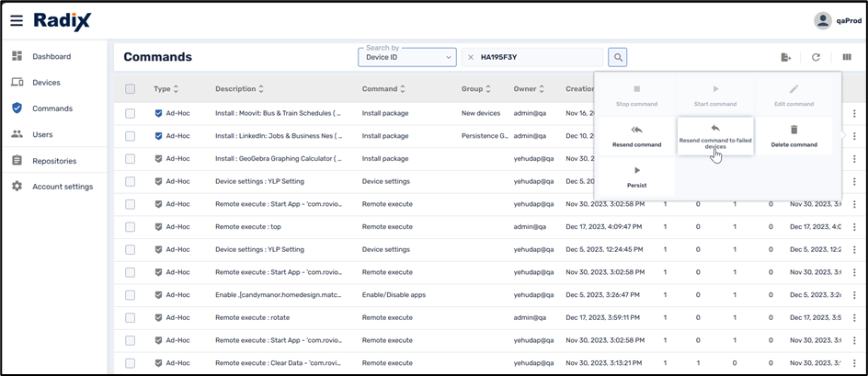The width and height of the screenshot is (868, 376).
Task: Click Resend command in the popup
Action: click(x=636, y=136)
